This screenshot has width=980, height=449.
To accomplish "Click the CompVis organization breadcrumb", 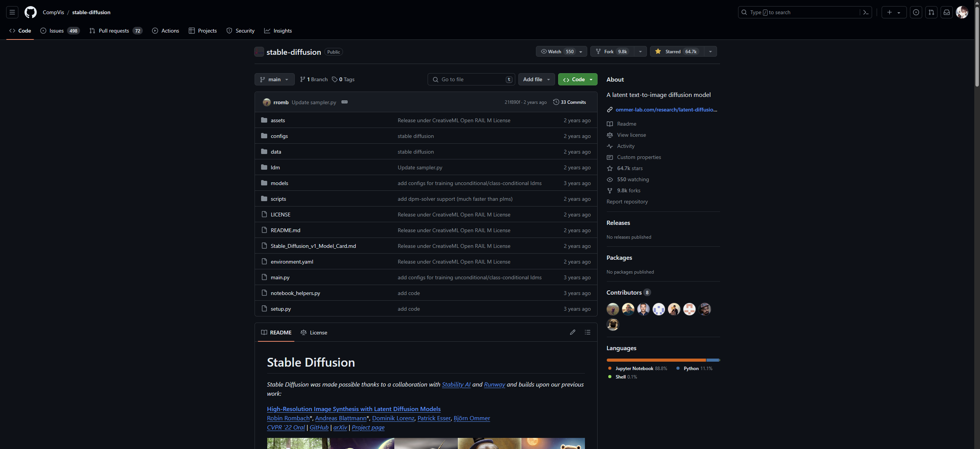I will coord(53,12).
